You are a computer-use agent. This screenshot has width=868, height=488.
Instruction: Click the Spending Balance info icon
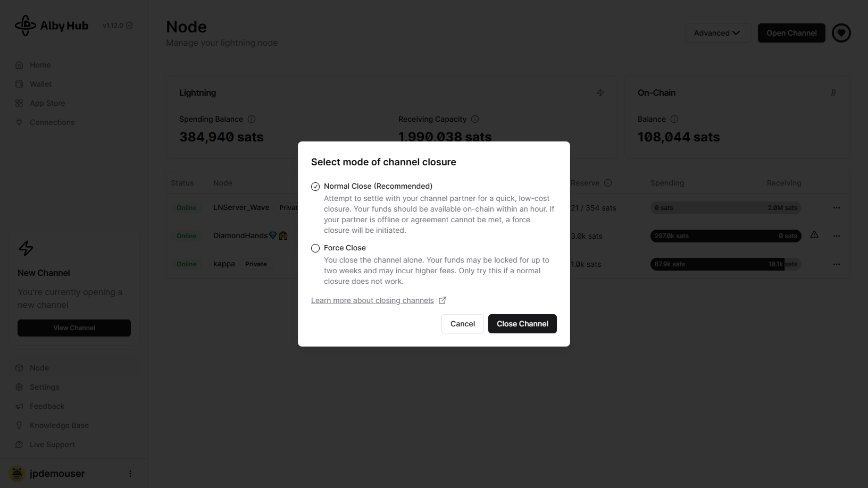tap(252, 119)
